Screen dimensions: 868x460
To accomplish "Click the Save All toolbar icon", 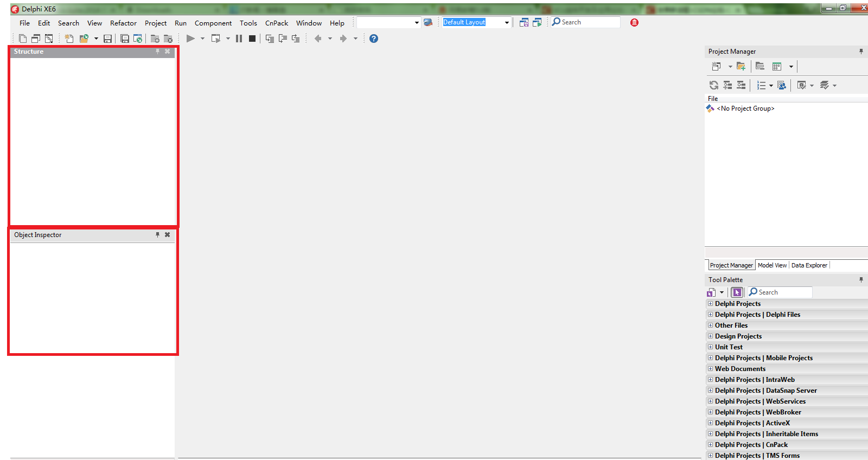I will (x=125, y=39).
